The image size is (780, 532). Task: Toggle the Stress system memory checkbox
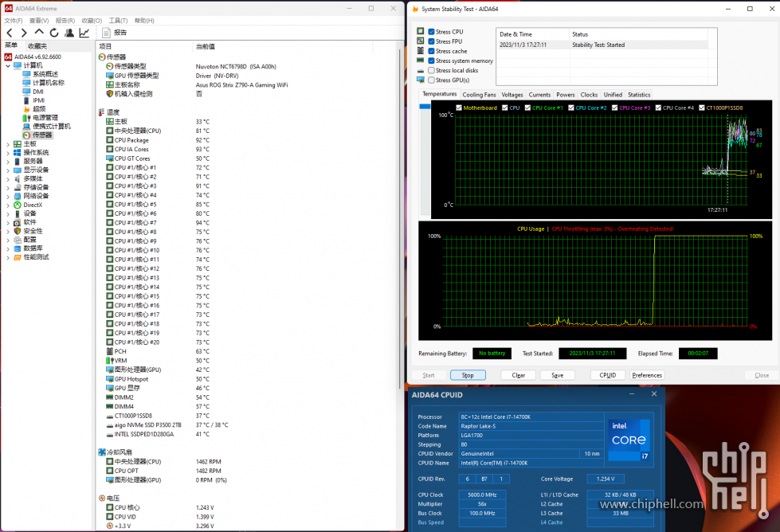[431, 61]
